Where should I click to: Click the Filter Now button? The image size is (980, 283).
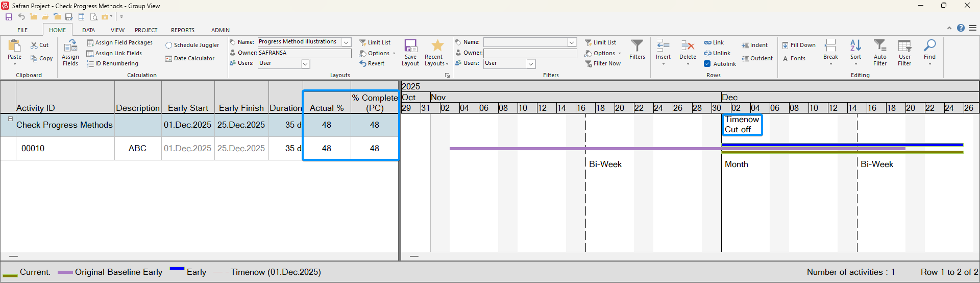[x=603, y=64]
